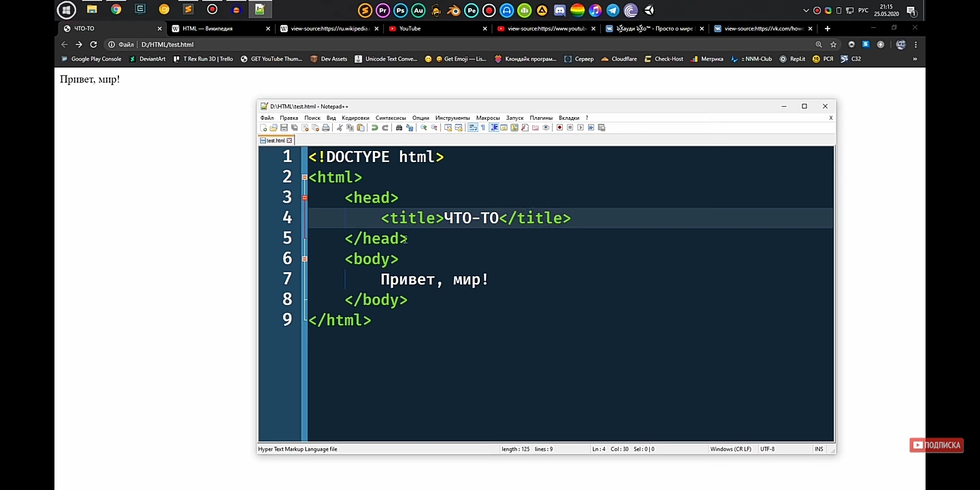The height and width of the screenshot is (490, 980).
Task: Open the RepLit bookmark
Action: (x=793, y=59)
